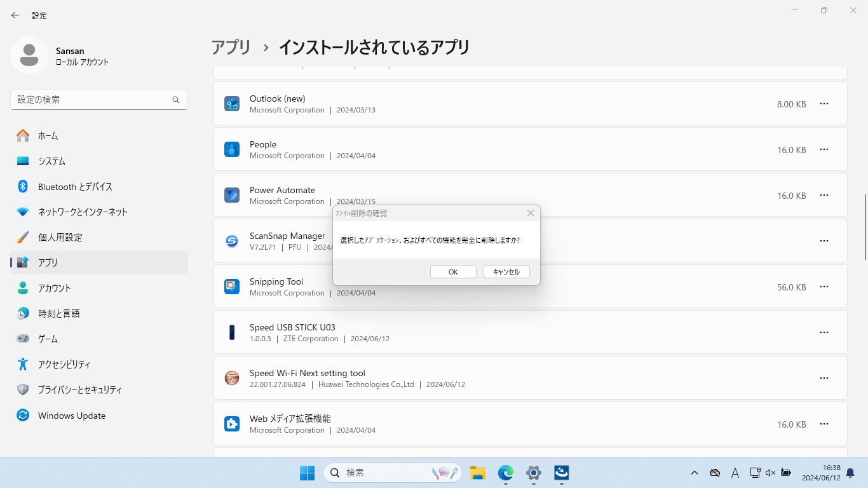The image size is (868, 488).
Task: Open more options for Power Automate
Action: coord(824,195)
